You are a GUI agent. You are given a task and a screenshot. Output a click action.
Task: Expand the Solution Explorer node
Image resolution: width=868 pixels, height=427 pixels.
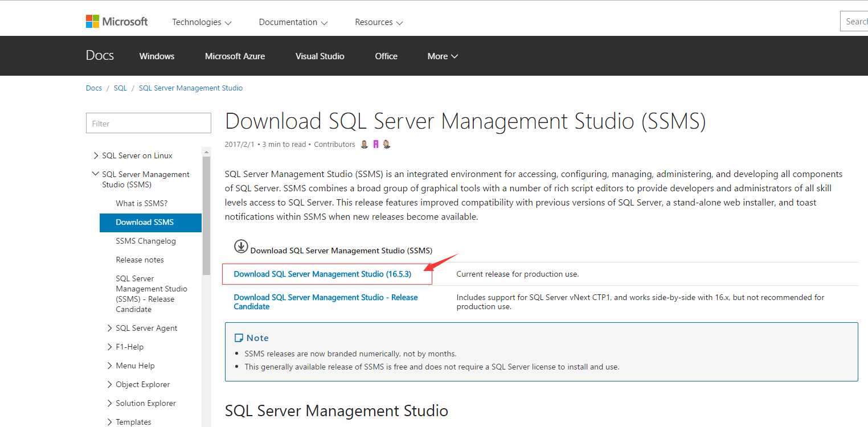109,403
